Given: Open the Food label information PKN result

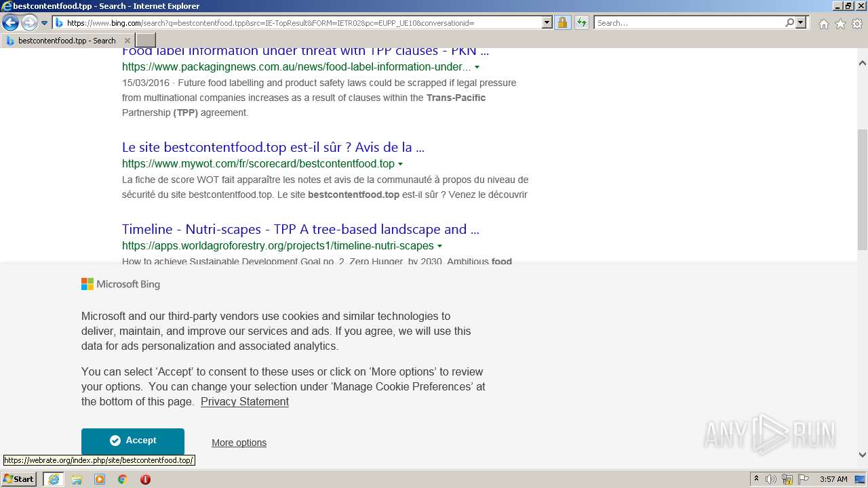Looking at the screenshot, I should click(305, 51).
